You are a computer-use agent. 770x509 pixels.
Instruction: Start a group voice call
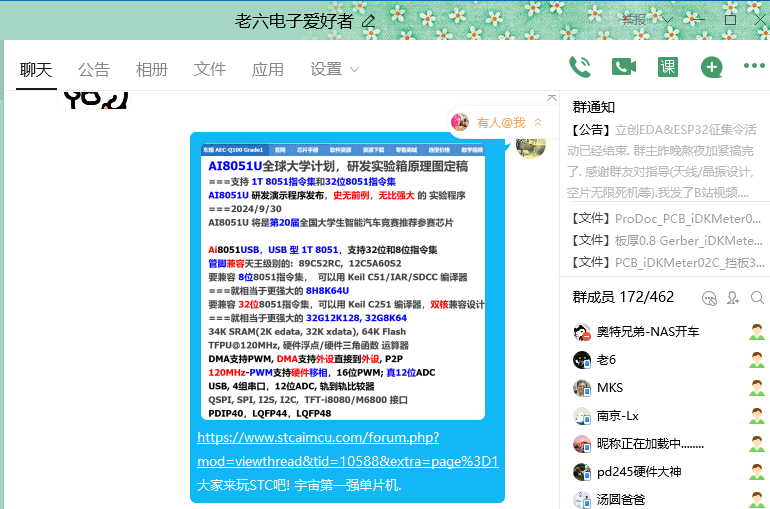tap(579, 67)
